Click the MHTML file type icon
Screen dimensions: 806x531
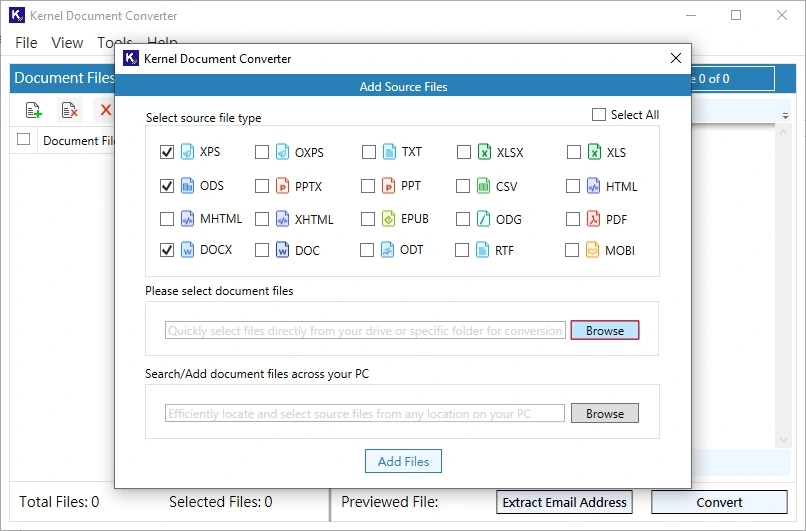(x=188, y=219)
